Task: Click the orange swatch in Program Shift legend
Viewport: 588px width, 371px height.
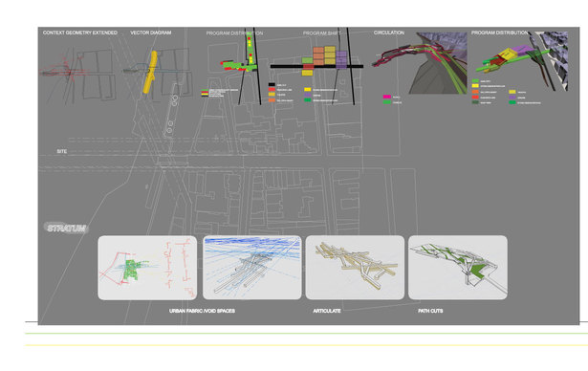Action: point(272,100)
